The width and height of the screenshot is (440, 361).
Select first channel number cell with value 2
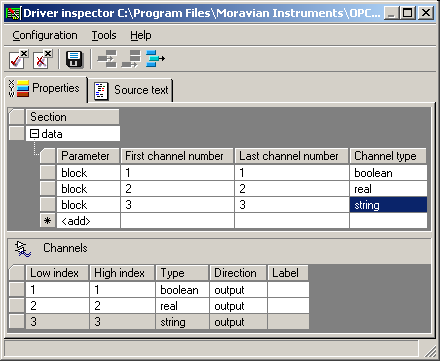click(177, 189)
